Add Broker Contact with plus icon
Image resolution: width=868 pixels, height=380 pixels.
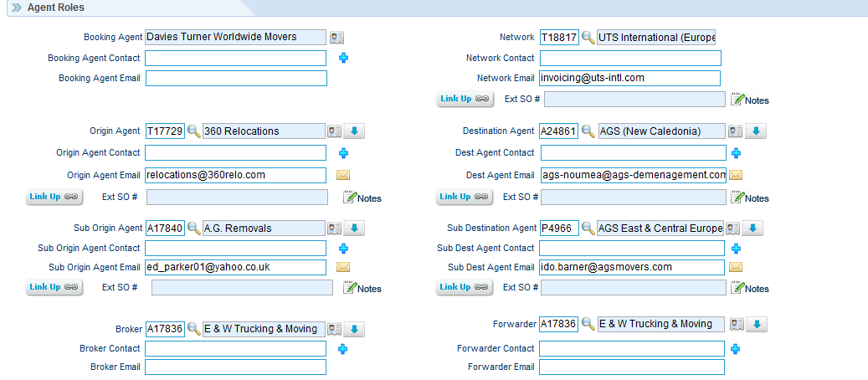343,349
